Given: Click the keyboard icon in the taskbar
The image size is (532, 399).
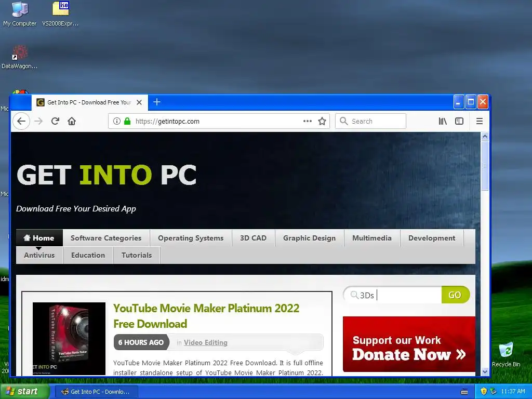Looking at the screenshot, I should (x=464, y=392).
